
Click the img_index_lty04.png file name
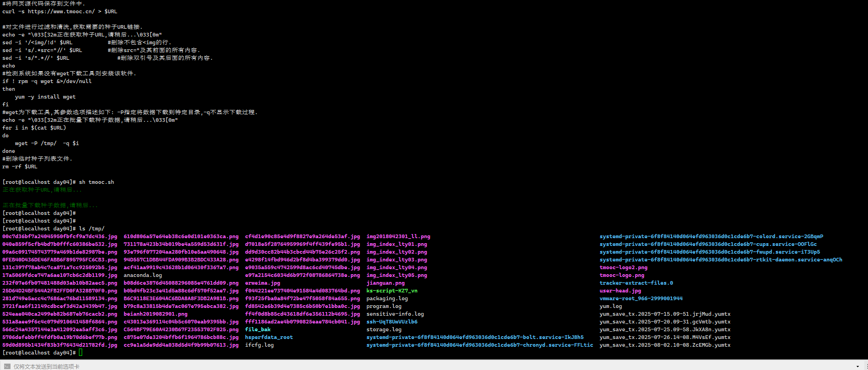point(397,267)
